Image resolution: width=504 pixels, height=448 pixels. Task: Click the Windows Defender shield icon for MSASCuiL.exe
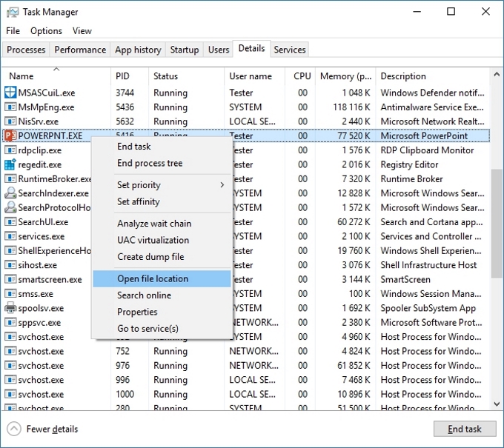coord(10,93)
